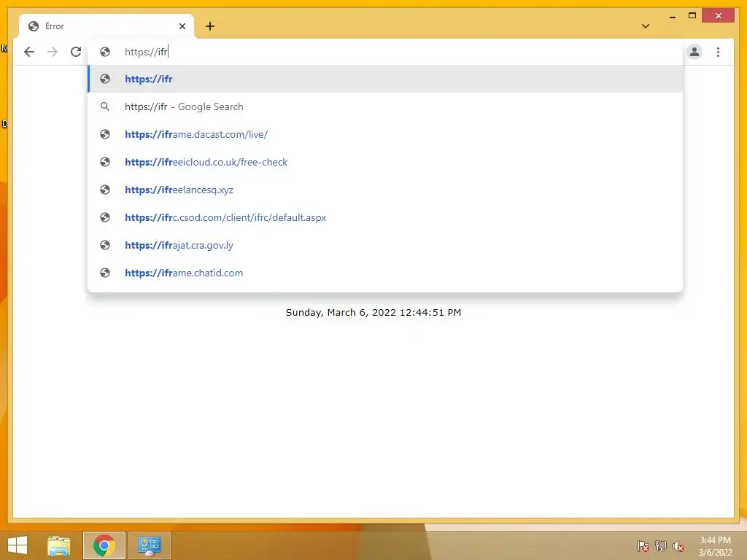This screenshot has height=560, width=747.
Task: Choose the https://ifr - Google Search suggestion
Action: tap(385, 106)
